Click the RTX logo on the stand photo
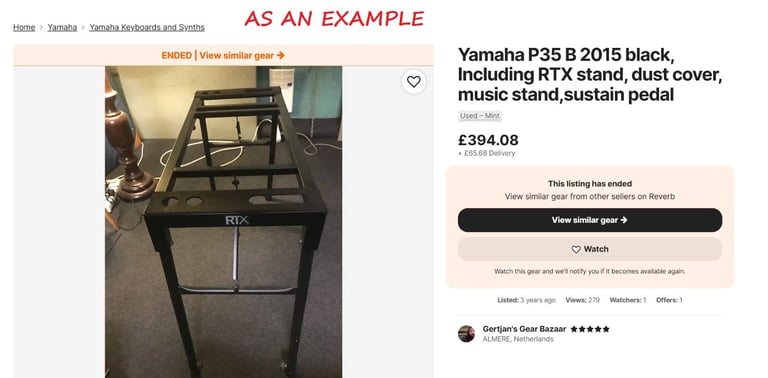Screen dimensions: 768x378 [237, 220]
